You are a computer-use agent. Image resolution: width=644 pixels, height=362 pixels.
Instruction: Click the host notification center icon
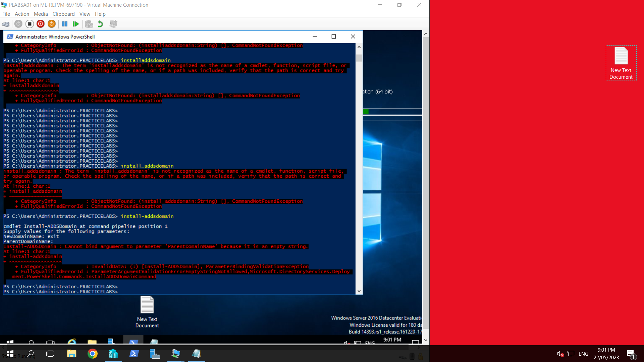[631, 354]
